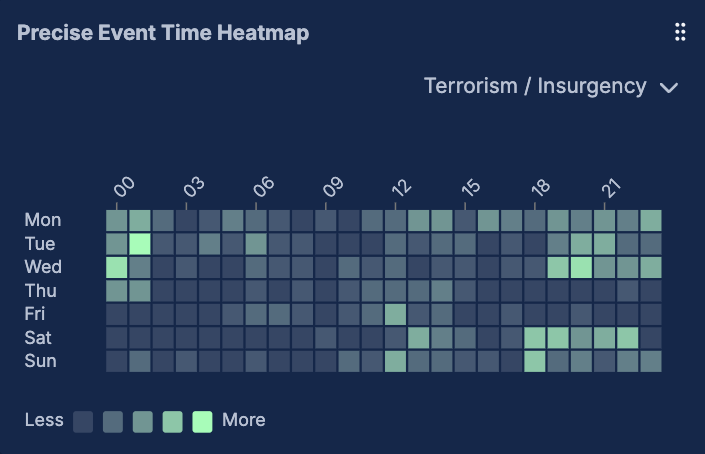Click the Wed row label

(43, 267)
